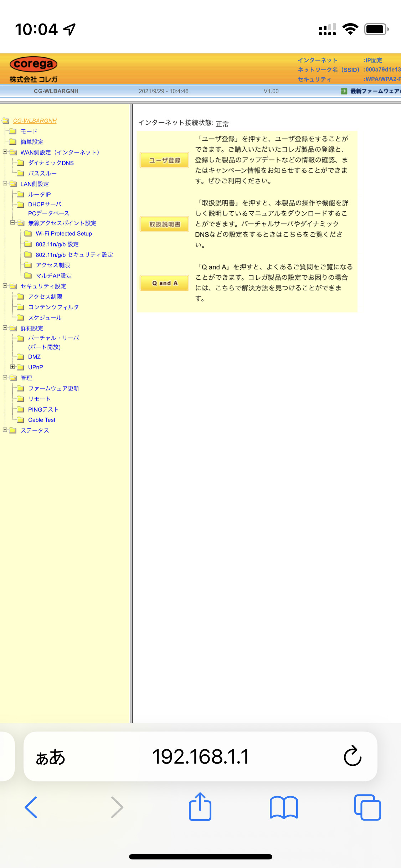The image size is (401, 868).
Task: Collapse the 管理 tree node
Action: (5, 377)
